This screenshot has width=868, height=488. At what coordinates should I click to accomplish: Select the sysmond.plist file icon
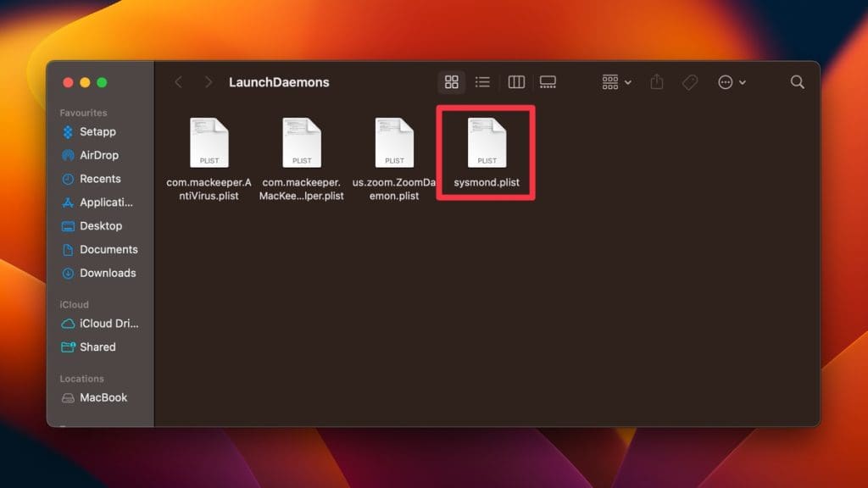487,142
